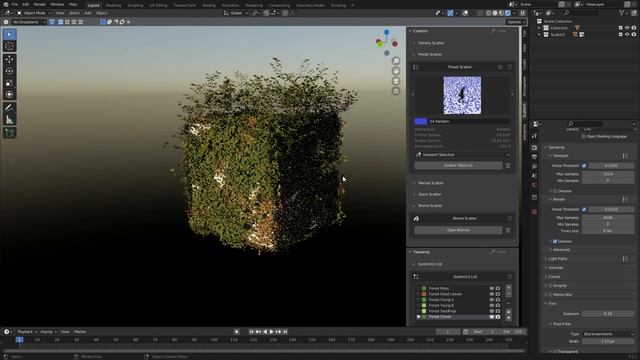
Task: Open the Scene properties tab icon
Action: 535,176
